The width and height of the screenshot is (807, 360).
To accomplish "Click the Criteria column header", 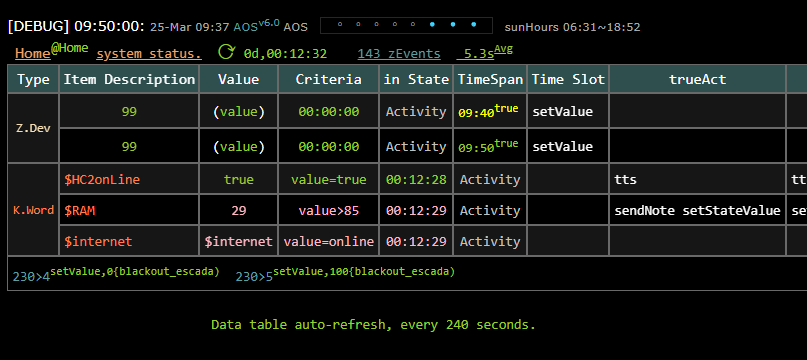I will coord(328,79).
